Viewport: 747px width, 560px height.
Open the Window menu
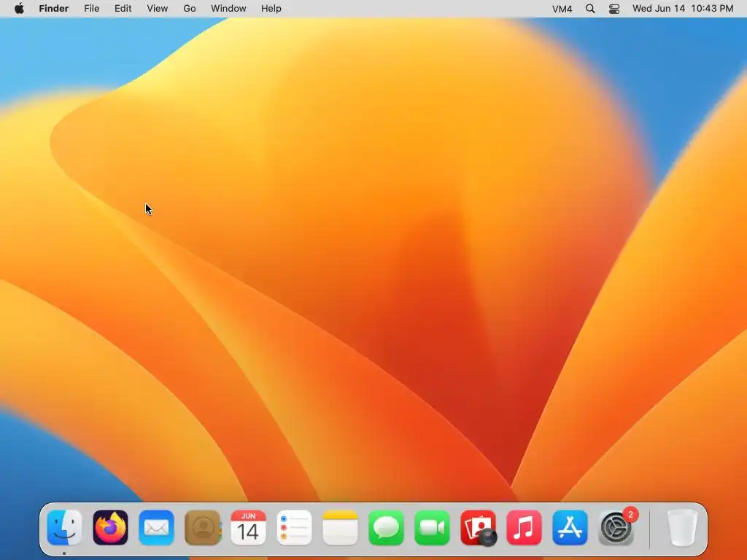click(228, 9)
